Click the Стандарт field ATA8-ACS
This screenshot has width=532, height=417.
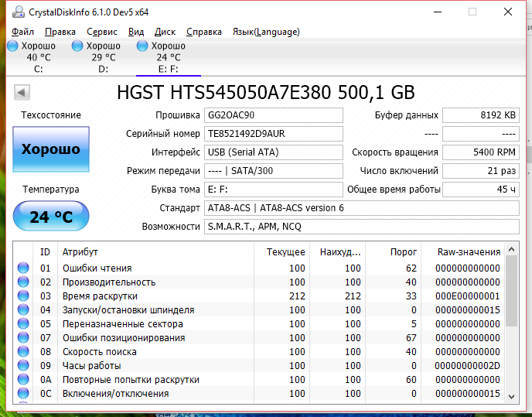(x=362, y=208)
